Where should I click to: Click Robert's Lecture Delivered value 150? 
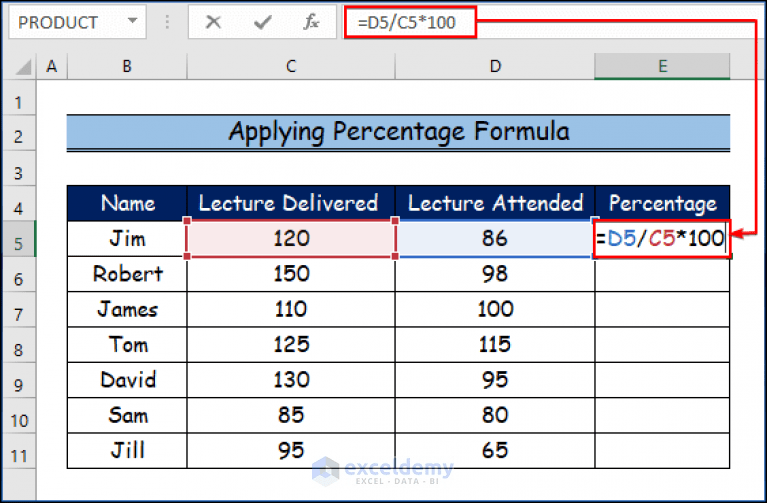coord(291,274)
